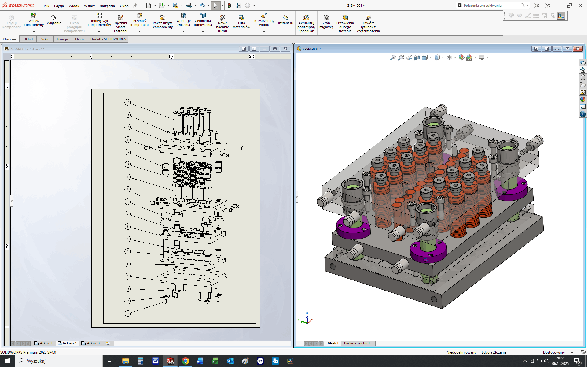Select the Wiązanie (mate) tool
The image size is (588, 367).
click(54, 18)
